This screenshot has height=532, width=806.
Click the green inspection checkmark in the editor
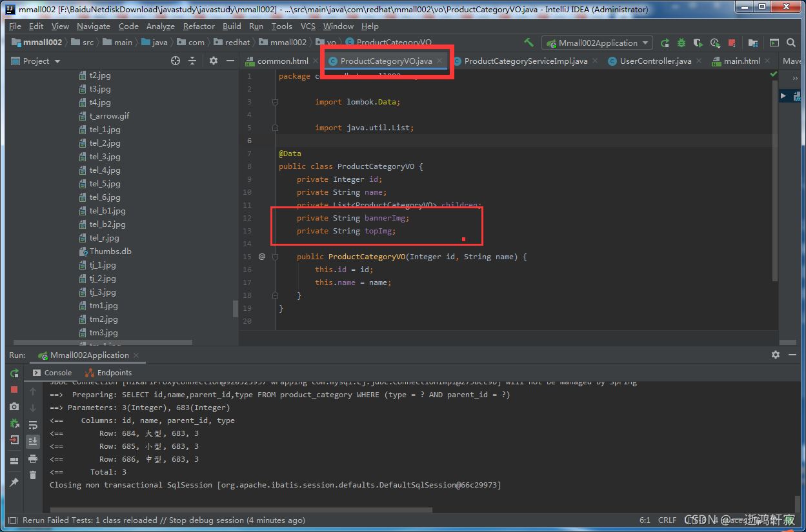pyautogui.click(x=773, y=75)
